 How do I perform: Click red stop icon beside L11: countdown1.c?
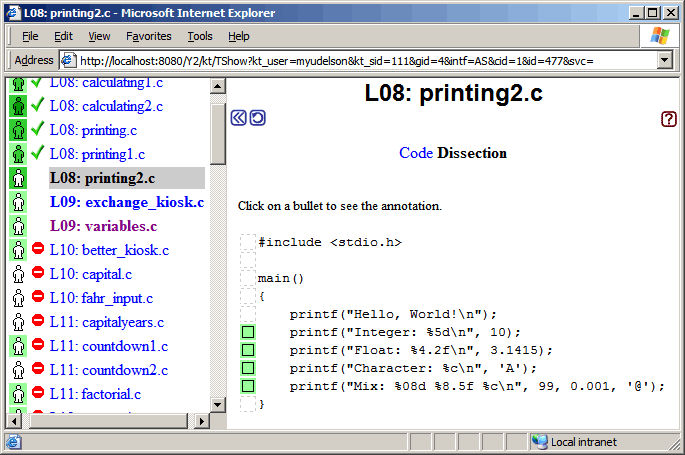point(38,345)
